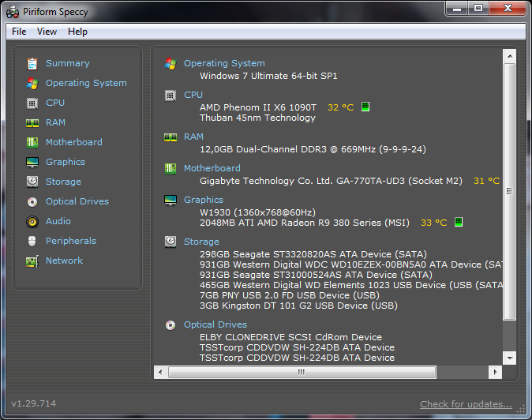Image resolution: width=532 pixels, height=420 pixels.
Task: Click the Motherboard heading link in summary
Action: 212,168
